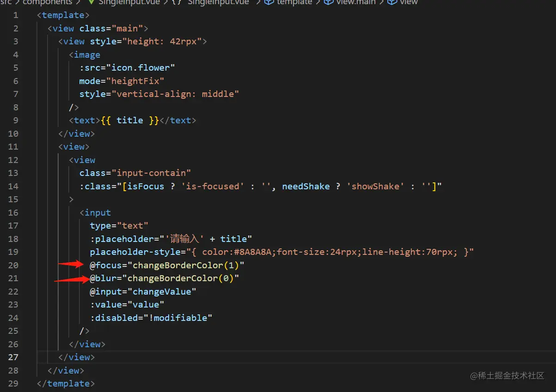Click closing '</view>' on line 28
Viewport: 556px width, 392px height.
coord(66,371)
